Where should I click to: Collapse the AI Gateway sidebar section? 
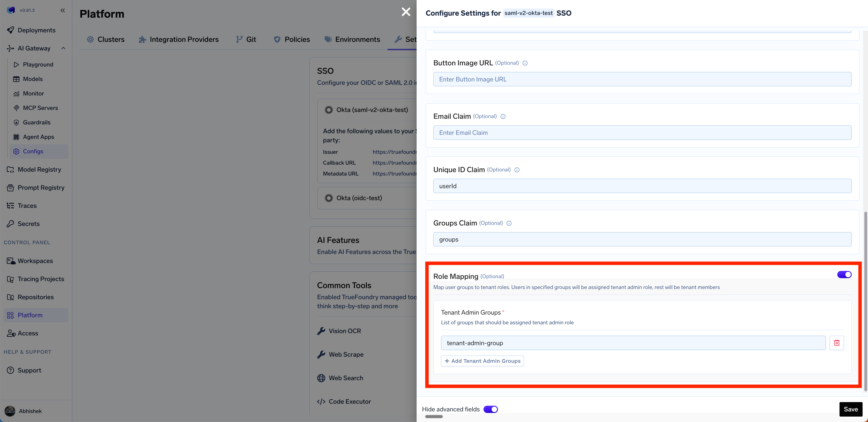pos(63,48)
